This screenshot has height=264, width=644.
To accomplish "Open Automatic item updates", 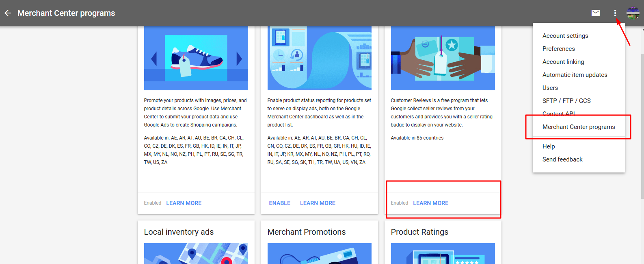I will (x=575, y=75).
